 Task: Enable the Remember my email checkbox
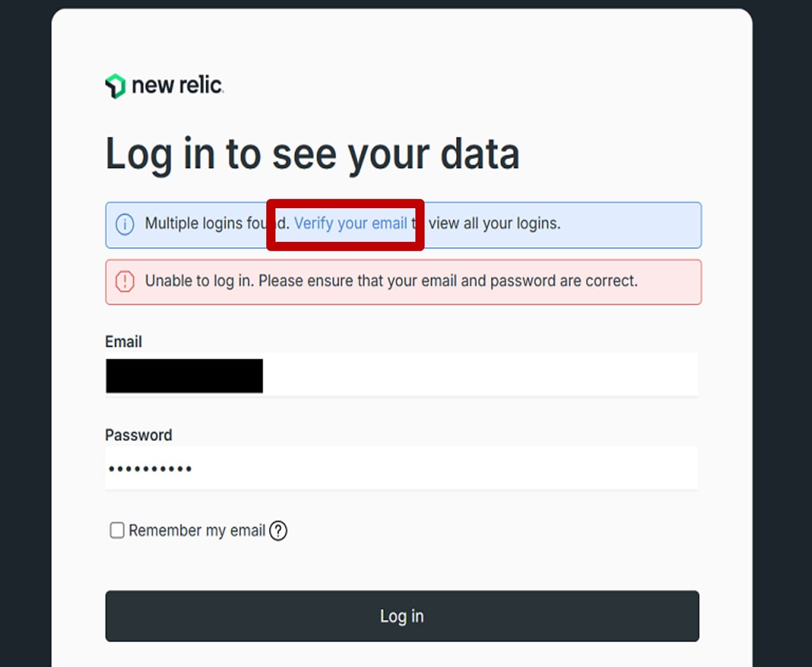click(117, 531)
